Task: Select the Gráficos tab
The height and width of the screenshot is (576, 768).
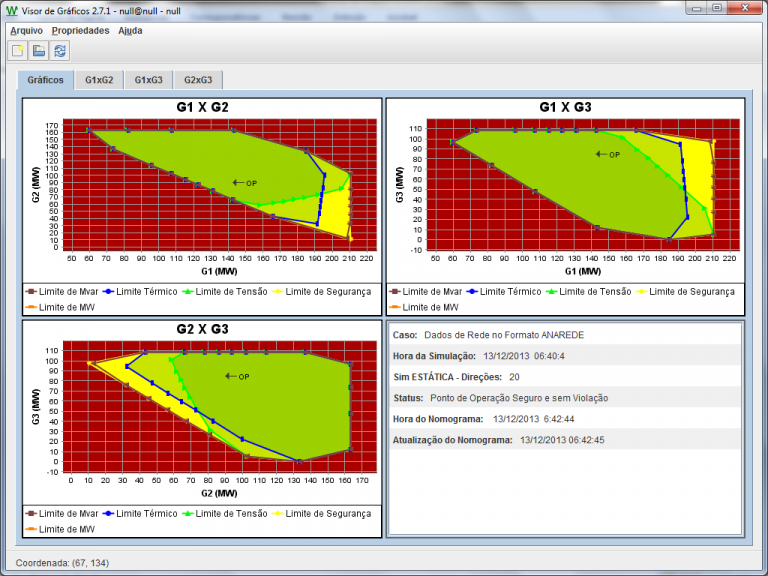Action: click(46, 80)
